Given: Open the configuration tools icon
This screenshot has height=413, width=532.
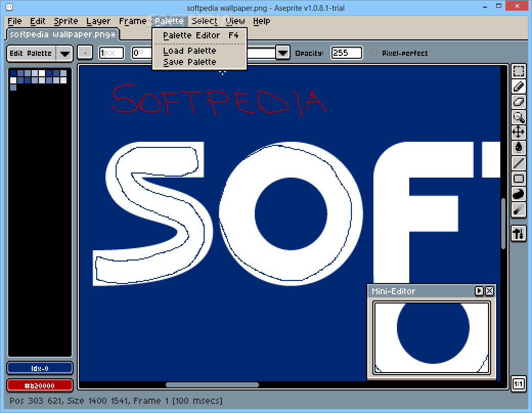Looking at the screenshot, I should click(518, 233).
